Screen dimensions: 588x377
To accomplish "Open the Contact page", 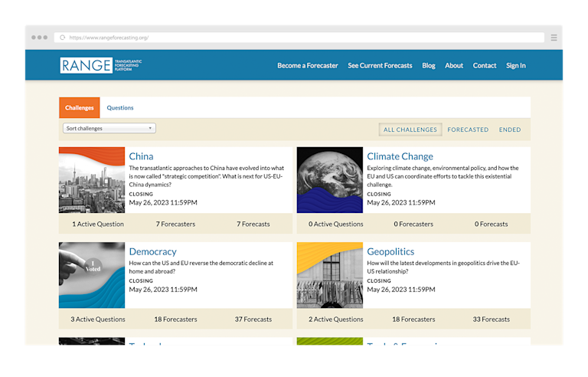I will pyautogui.click(x=485, y=65).
